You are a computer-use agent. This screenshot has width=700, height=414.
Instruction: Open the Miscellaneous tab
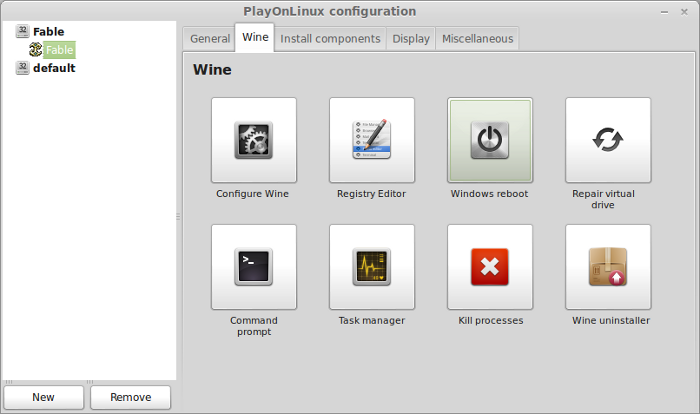point(477,39)
